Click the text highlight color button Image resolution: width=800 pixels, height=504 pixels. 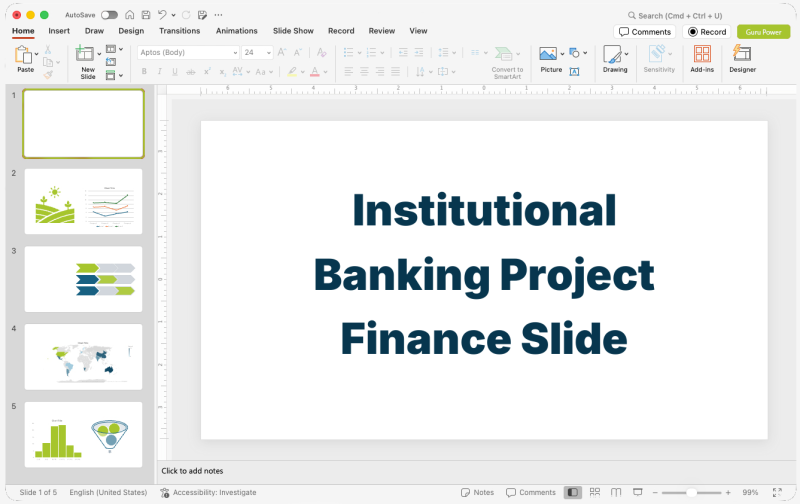click(x=292, y=72)
